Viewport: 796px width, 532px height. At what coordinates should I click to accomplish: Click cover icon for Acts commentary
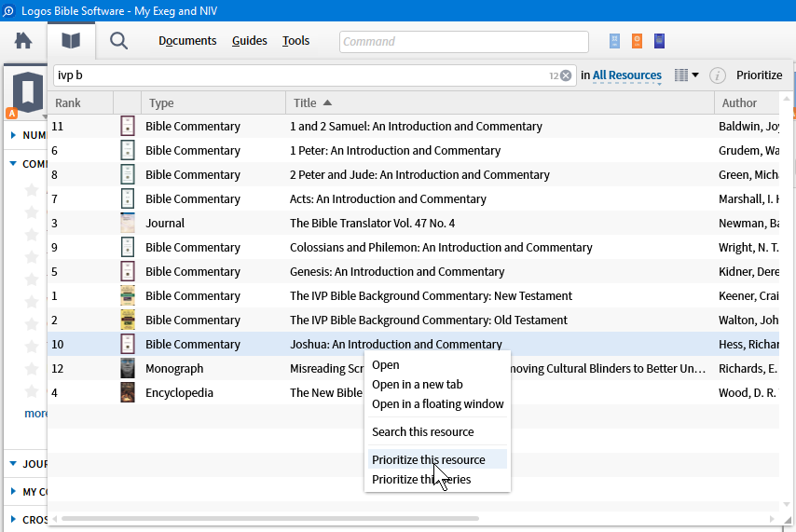click(x=128, y=198)
